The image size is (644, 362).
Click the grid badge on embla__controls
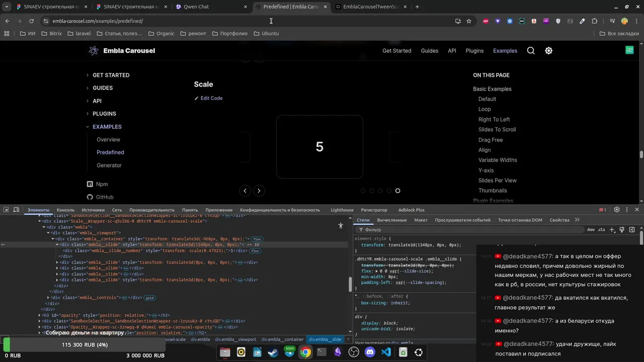(x=149, y=298)
